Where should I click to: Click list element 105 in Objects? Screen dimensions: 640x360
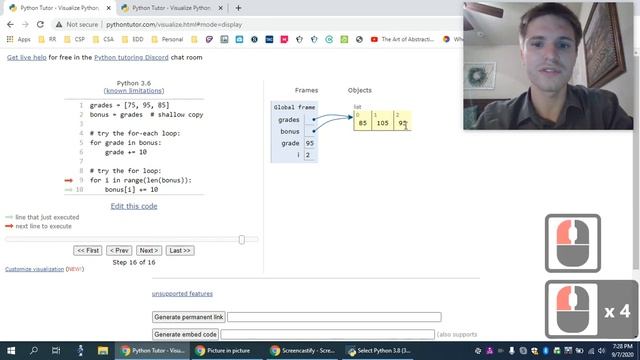382,121
